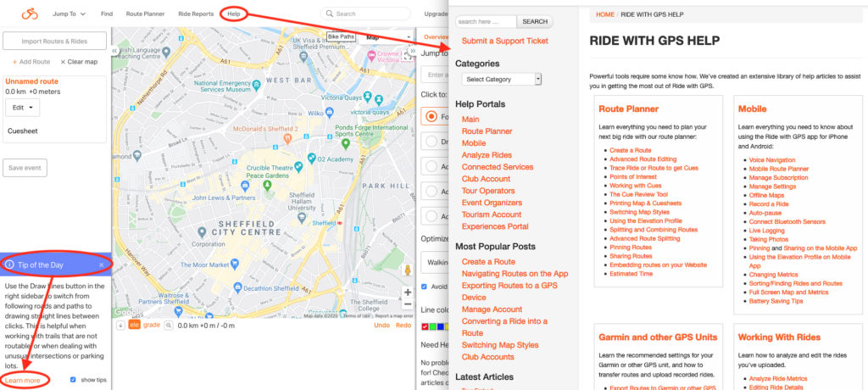Click the magnifier icon in top search bar

[330, 14]
